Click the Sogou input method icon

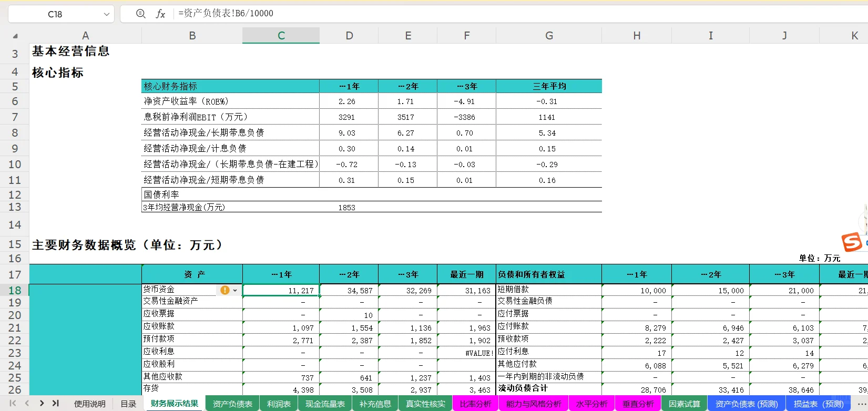852,242
